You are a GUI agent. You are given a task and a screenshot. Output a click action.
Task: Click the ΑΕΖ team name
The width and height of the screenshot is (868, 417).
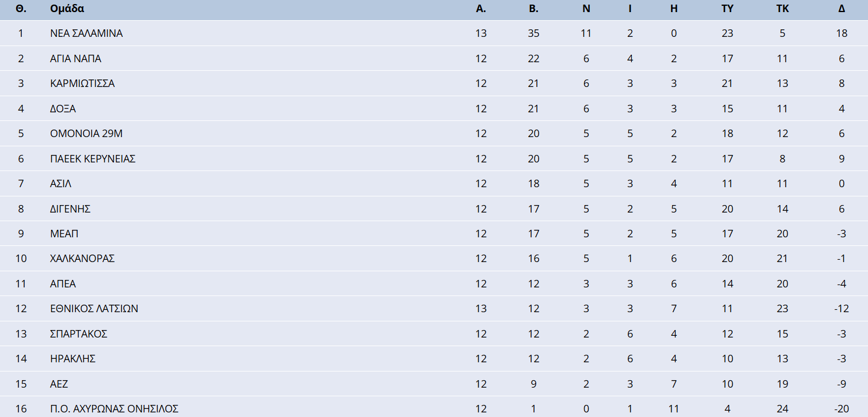60,384
